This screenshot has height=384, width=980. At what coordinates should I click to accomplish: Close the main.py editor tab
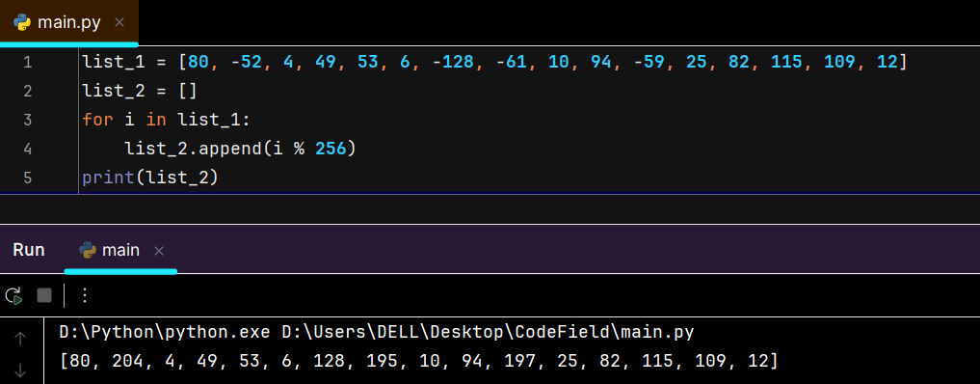pos(120,22)
